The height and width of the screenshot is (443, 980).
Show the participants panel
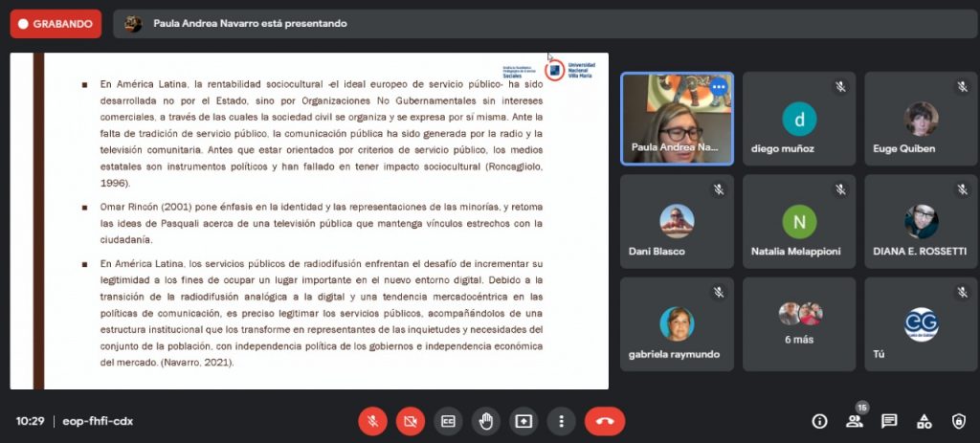tap(855, 421)
